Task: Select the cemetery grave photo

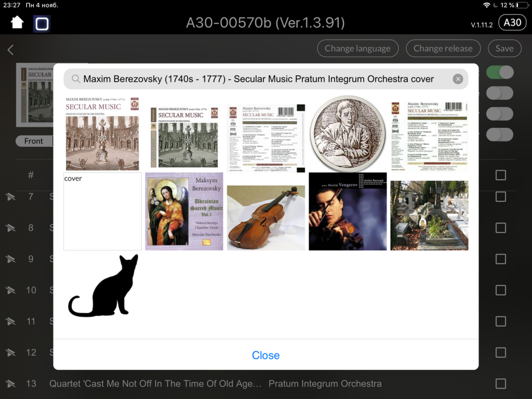Action: (429, 216)
